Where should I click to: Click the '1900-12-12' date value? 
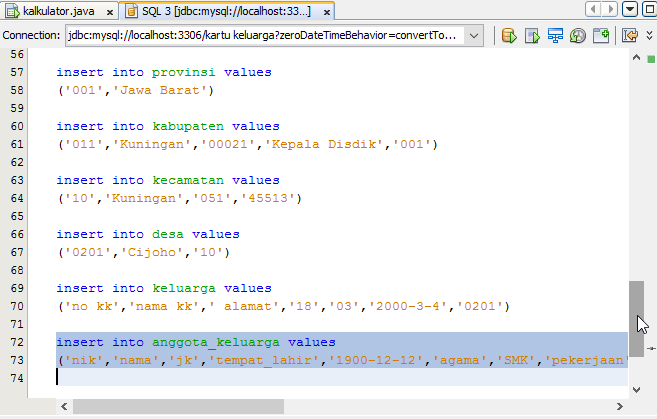click(x=375, y=360)
